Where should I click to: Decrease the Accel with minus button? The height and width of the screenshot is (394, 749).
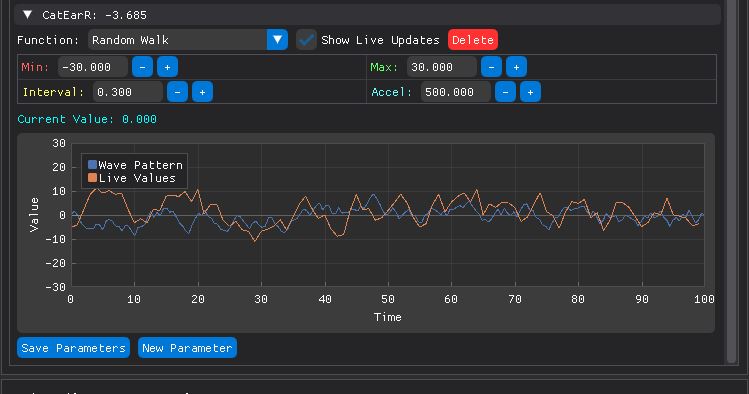click(x=505, y=92)
